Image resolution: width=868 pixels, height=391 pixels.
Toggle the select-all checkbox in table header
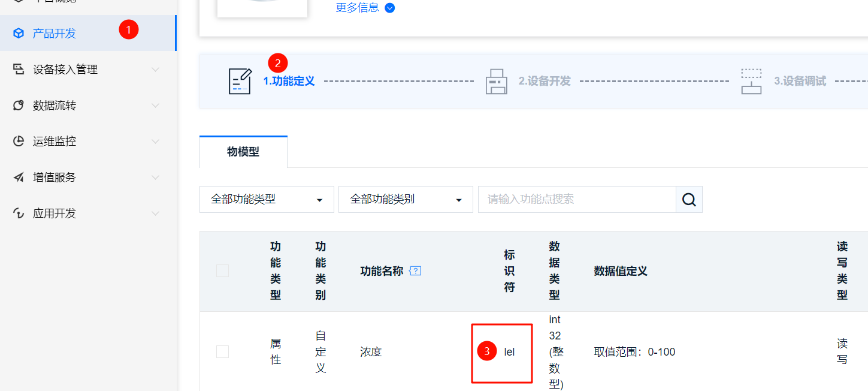point(222,270)
